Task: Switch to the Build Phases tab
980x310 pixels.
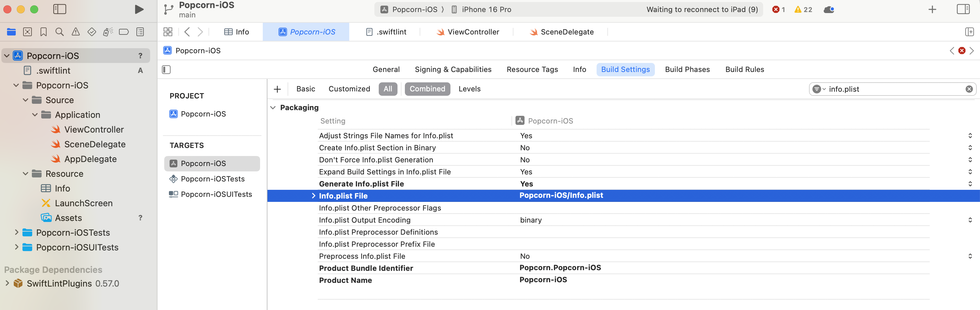Action: (687, 70)
